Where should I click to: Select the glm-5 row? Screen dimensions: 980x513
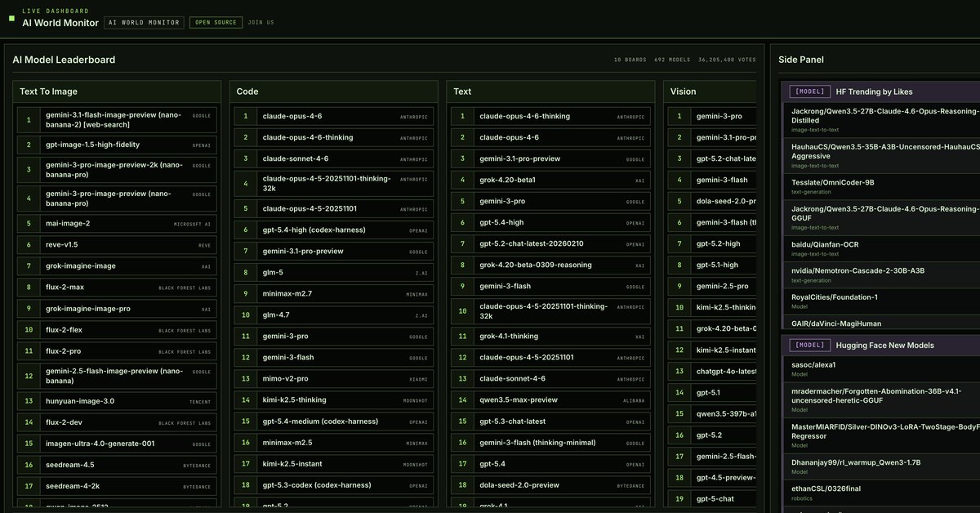(334, 272)
